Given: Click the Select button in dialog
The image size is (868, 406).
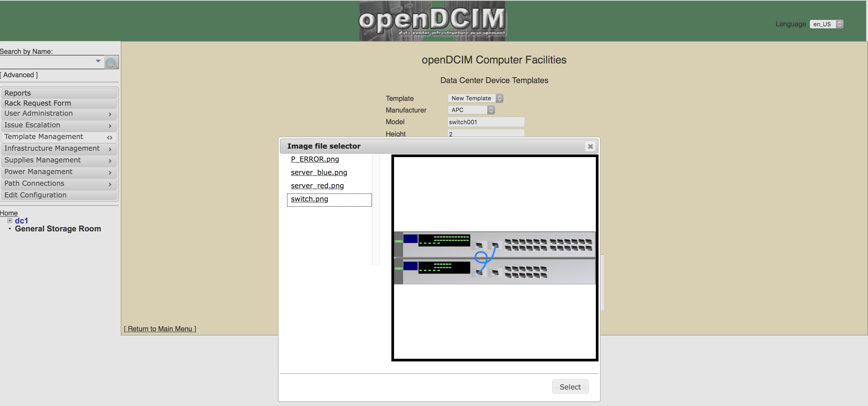Looking at the screenshot, I should [570, 387].
